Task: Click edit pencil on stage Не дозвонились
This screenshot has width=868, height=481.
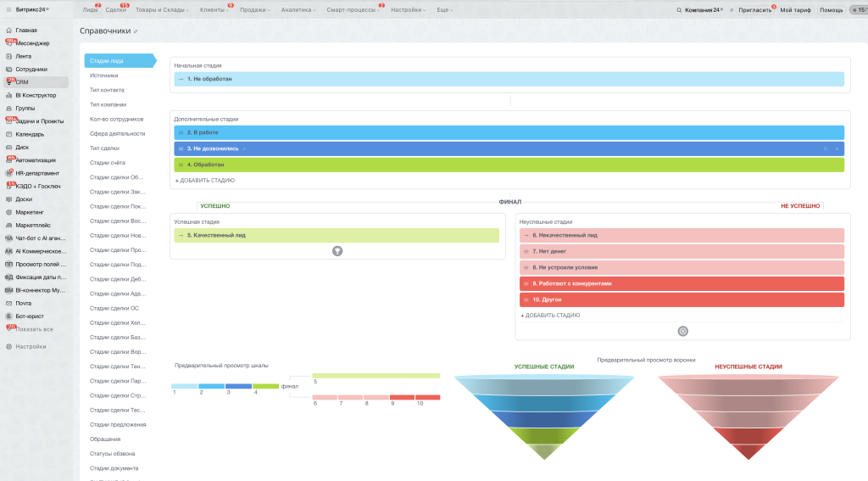Action: (x=244, y=148)
